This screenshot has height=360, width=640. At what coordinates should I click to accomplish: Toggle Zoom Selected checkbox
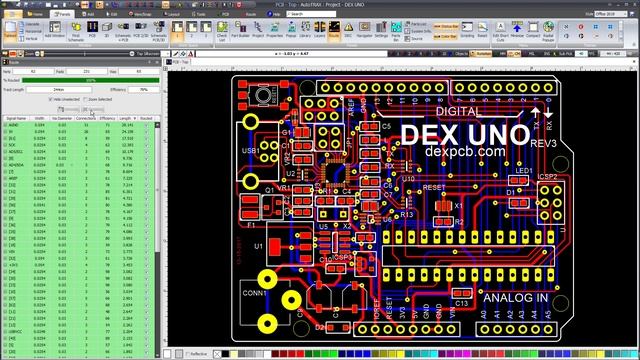85,99
